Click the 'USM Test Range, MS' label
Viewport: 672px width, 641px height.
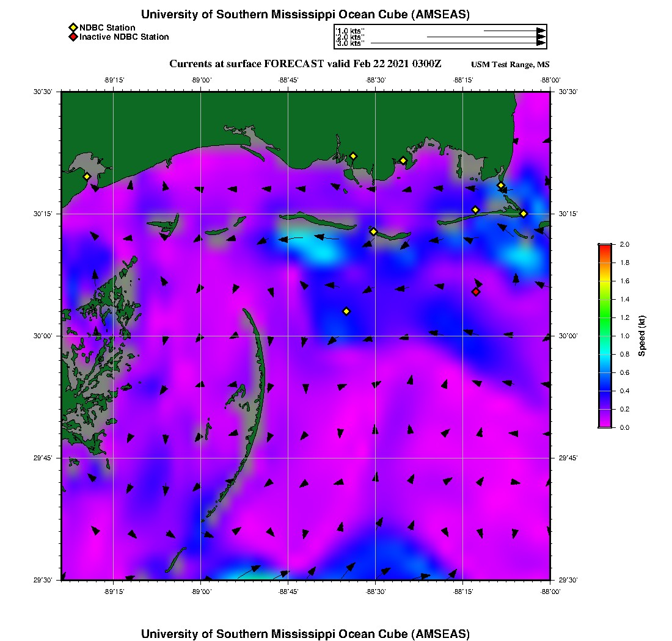point(510,65)
